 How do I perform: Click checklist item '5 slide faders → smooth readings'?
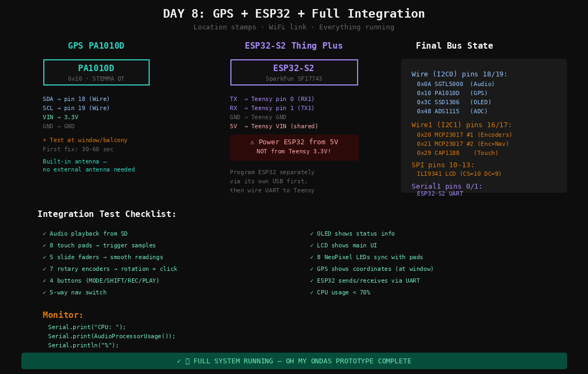click(x=103, y=257)
